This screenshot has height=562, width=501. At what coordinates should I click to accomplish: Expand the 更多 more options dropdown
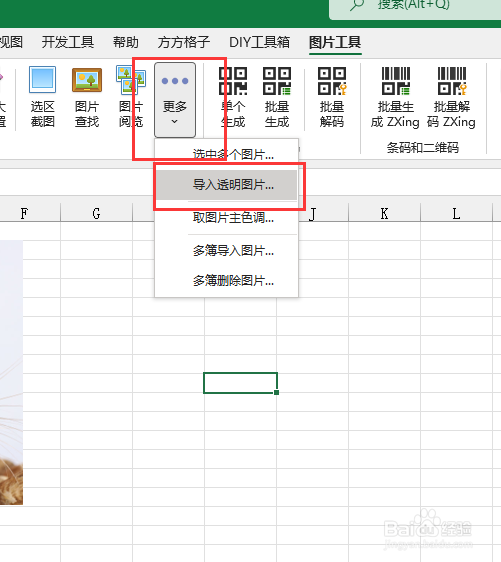coord(175,100)
